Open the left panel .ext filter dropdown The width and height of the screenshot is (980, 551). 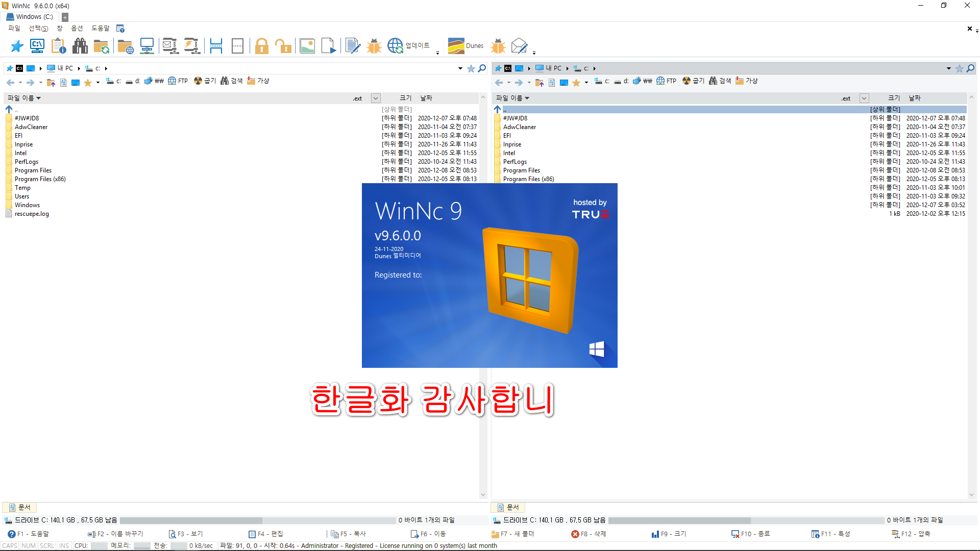pyautogui.click(x=376, y=98)
